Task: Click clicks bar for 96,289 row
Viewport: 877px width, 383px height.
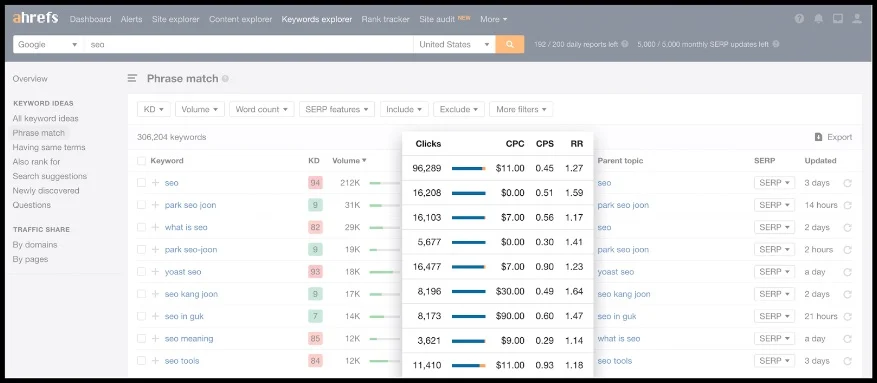Action: (x=469, y=168)
